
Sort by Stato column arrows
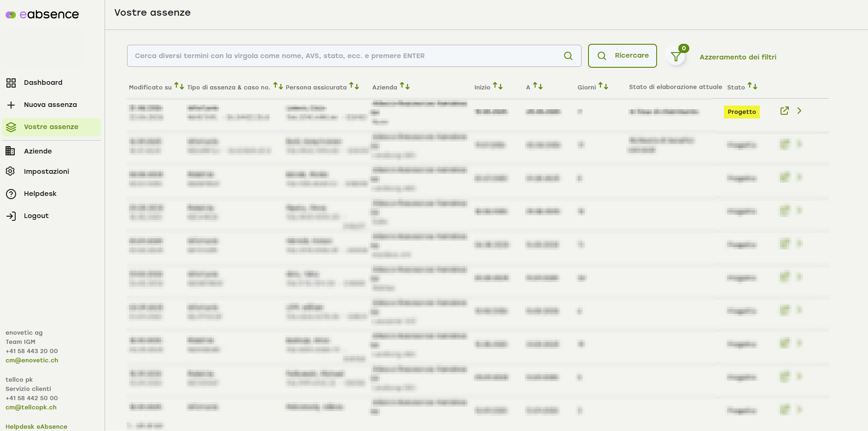(x=752, y=86)
